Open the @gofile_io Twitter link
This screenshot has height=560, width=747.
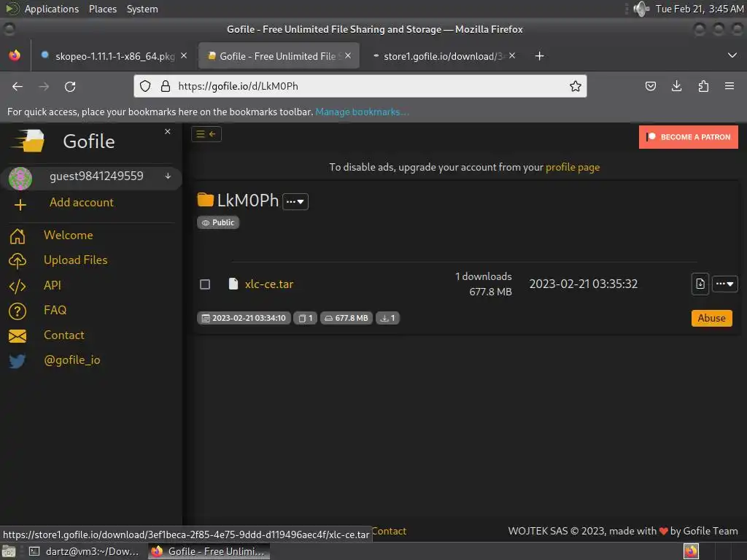point(72,360)
